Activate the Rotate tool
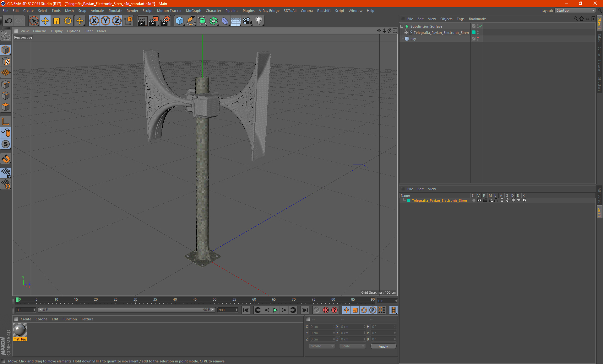The height and width of the screenshot is (364, 603). [x=68, y=21]
